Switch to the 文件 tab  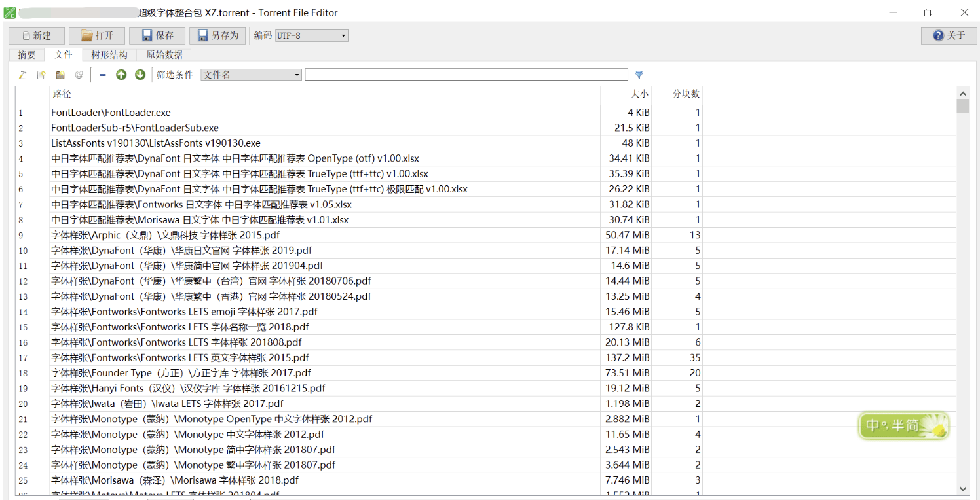[64, 54]
